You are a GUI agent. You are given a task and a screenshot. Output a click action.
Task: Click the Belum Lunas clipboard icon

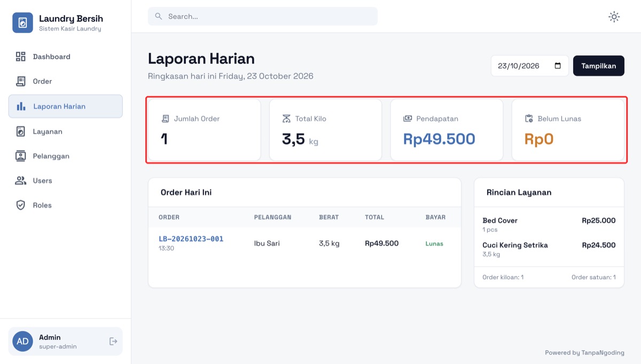point(529,118)
